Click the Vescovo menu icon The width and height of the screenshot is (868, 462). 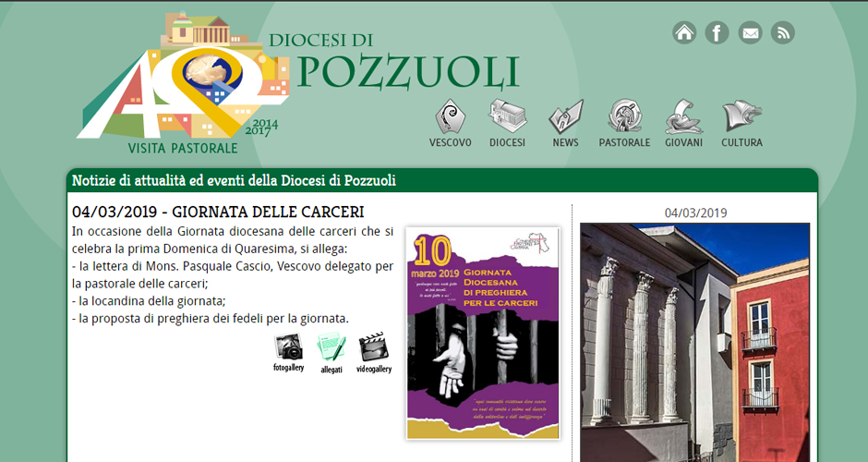[450, 116]
